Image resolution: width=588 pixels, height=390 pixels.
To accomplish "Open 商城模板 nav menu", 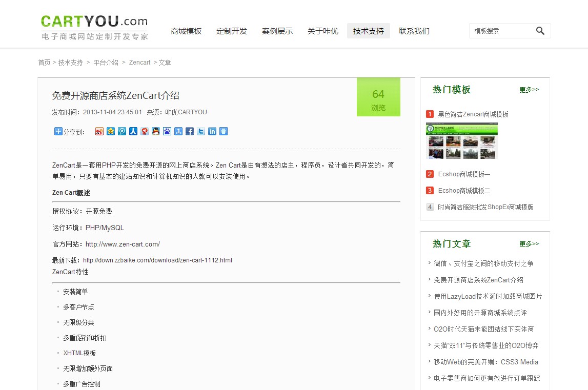I will [186, 31].
